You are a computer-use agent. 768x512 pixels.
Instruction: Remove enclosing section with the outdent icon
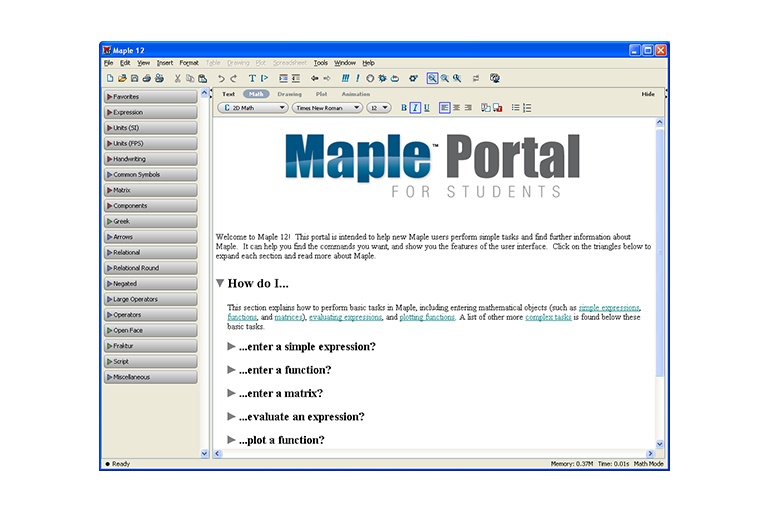(296, 78)
